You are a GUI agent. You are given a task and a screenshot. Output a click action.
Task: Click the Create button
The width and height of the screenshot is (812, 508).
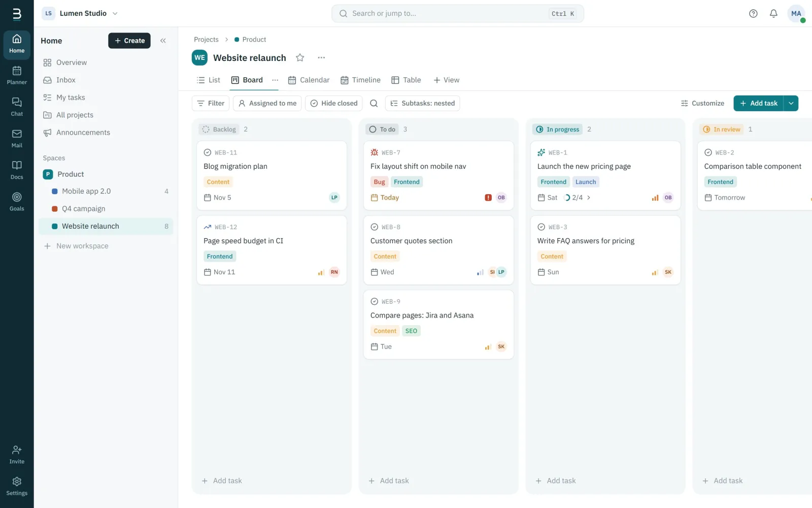point(129,41)
